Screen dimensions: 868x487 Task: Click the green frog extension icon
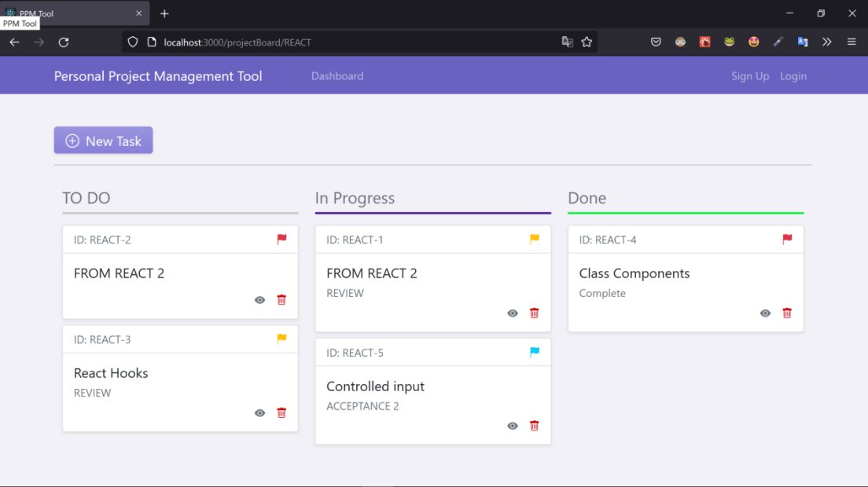(729, 42)
